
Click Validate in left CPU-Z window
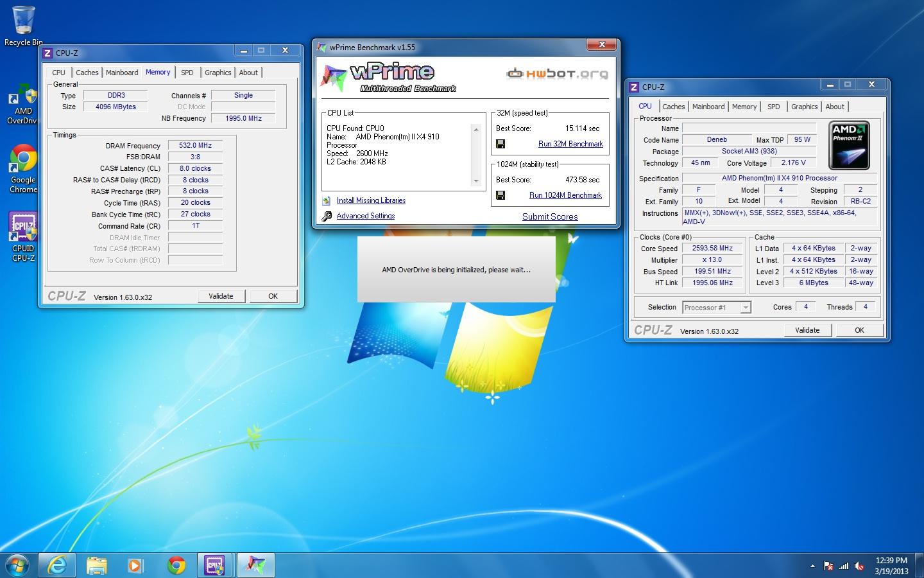pyautogui.click(x=221, y=296)
